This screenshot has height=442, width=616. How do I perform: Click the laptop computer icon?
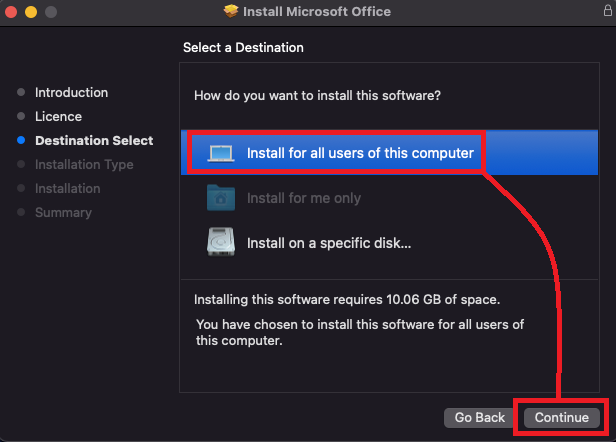221,154
